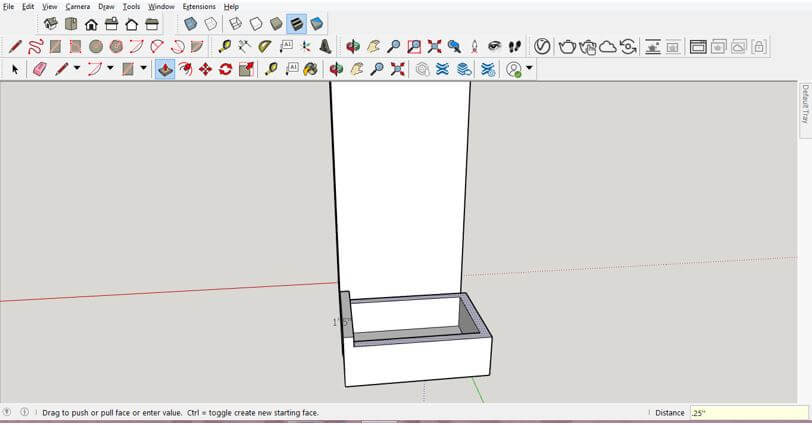Select the 3D Text tool
This screenshot has height=425, width=812.
pyautogui.click(x=326, y=47)
